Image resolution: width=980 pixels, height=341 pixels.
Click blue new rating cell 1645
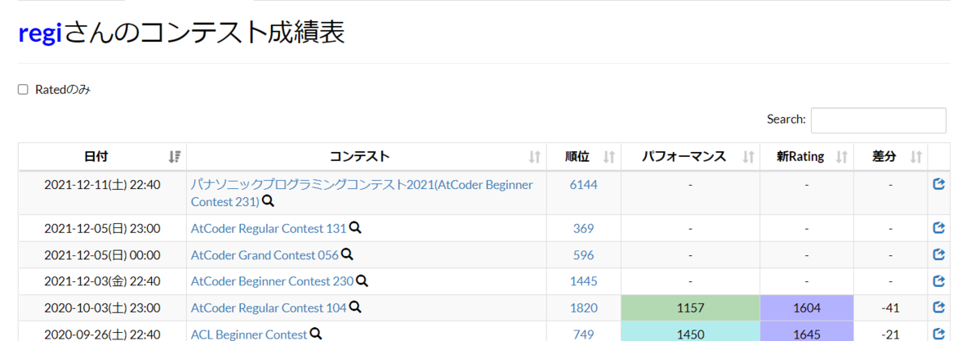tap(807, 331)
